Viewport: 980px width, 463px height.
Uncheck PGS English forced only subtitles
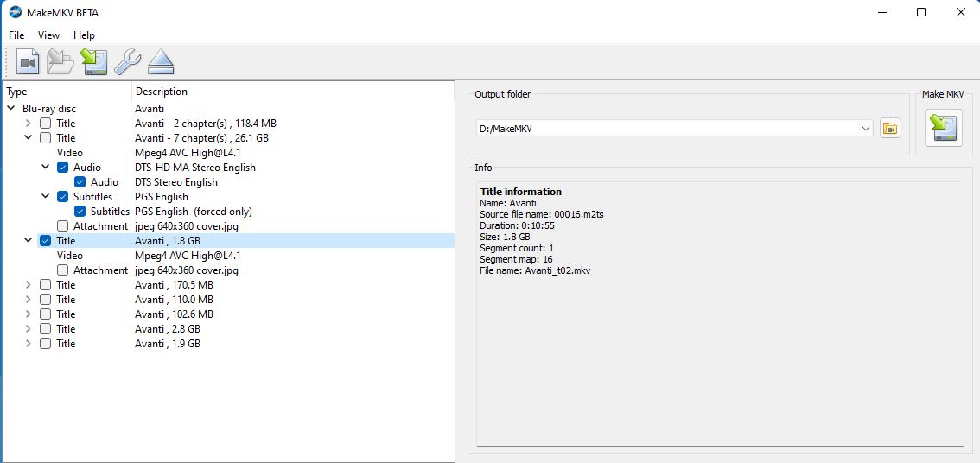pyautogui.click(x=80, y=211)
